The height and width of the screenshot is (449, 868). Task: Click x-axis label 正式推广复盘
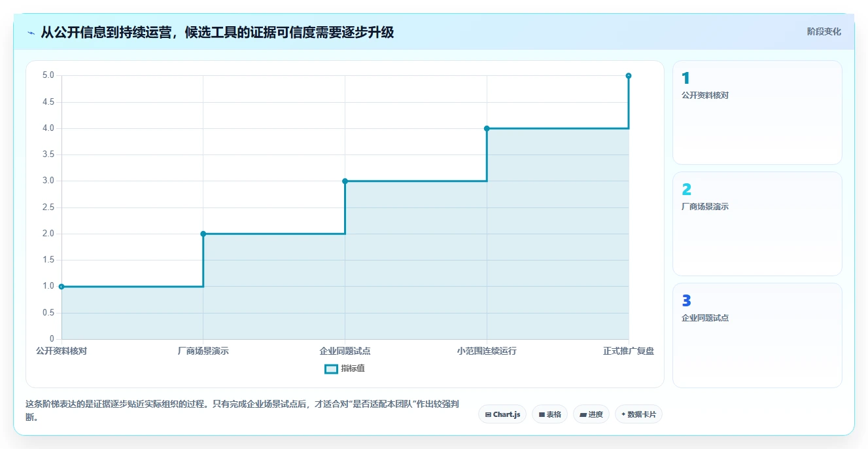point(629,351)
